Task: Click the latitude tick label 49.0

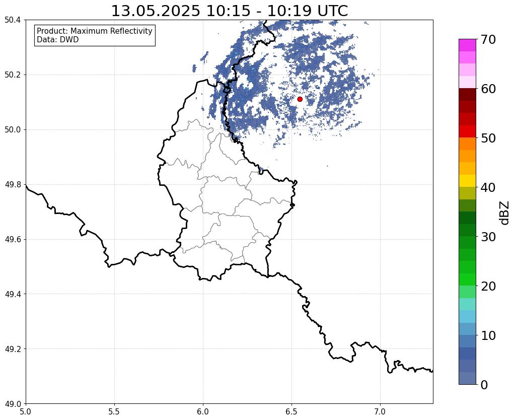Action: 13,404
